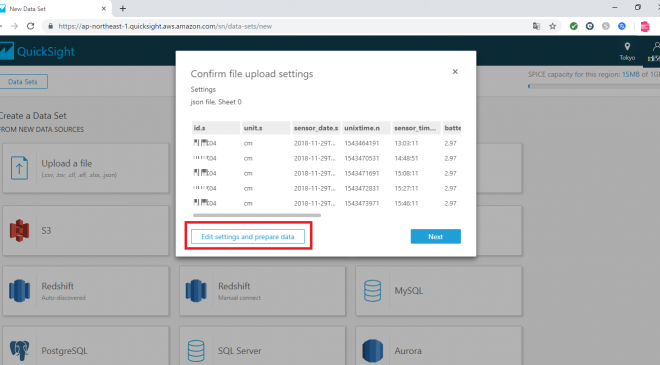Click the browser forward arrow
This screenshot has height=365, width=660.
tap(15, 26)
